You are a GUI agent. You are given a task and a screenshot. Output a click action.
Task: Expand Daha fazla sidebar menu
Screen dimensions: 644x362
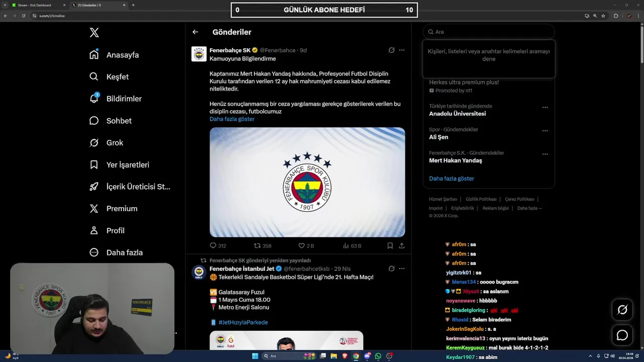click(x=116, y=252)
